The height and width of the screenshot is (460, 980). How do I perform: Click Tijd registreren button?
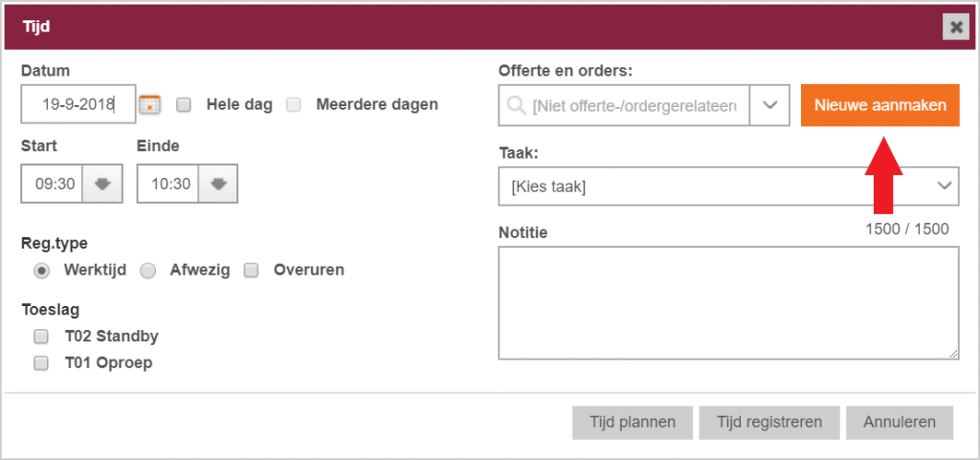point(769,423)
